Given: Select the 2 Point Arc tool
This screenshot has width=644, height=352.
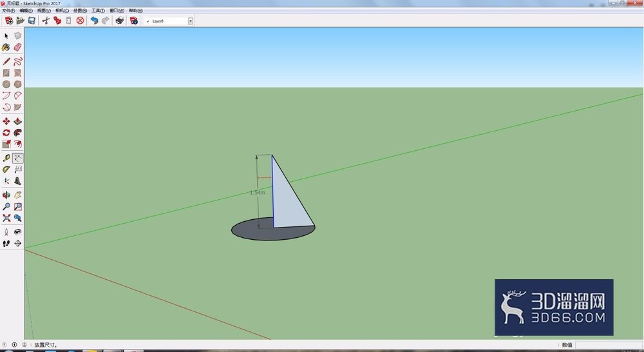Looking at the screenshot, I should point(17,96).
